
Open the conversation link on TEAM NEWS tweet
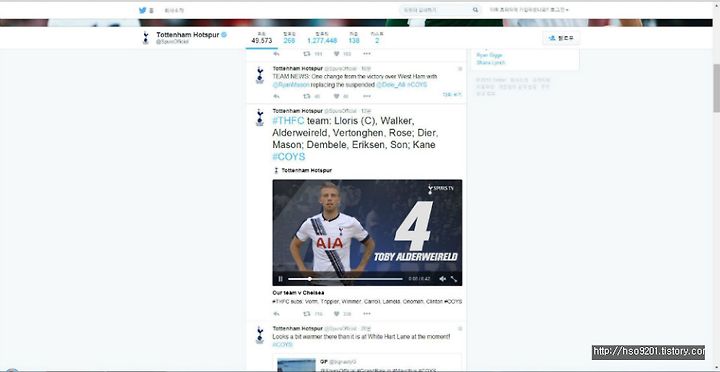click(x=452, y=95)
